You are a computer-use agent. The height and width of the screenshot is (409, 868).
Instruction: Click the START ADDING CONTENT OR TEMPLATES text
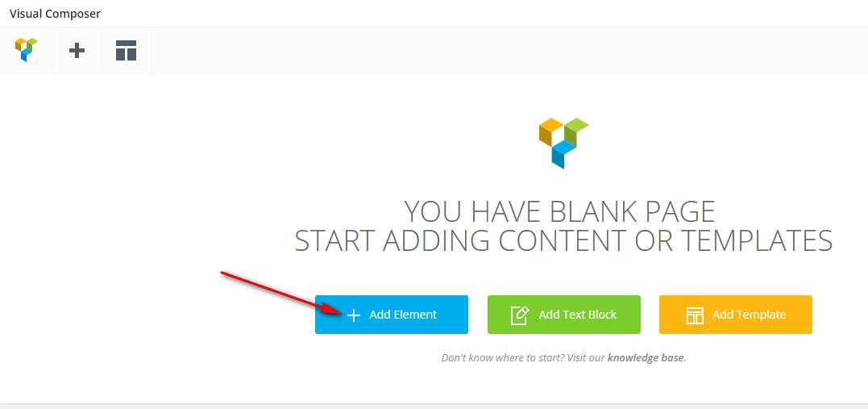coord(563,240)
